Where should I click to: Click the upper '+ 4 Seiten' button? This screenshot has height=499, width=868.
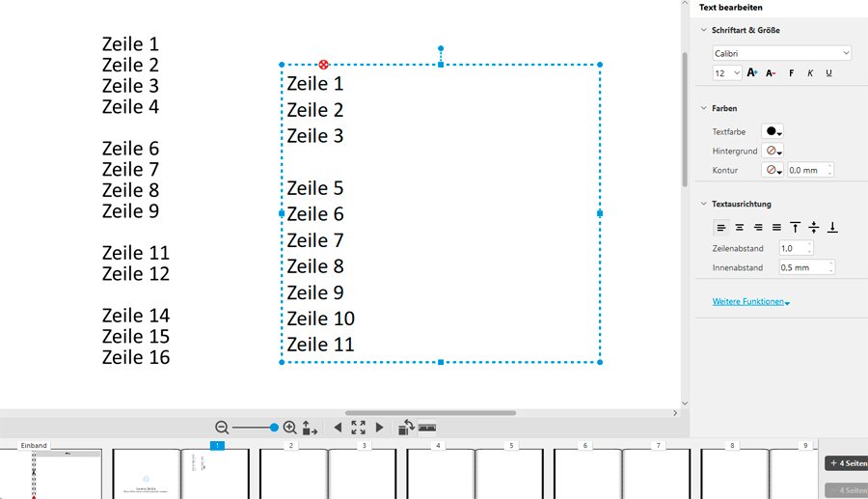847,463
